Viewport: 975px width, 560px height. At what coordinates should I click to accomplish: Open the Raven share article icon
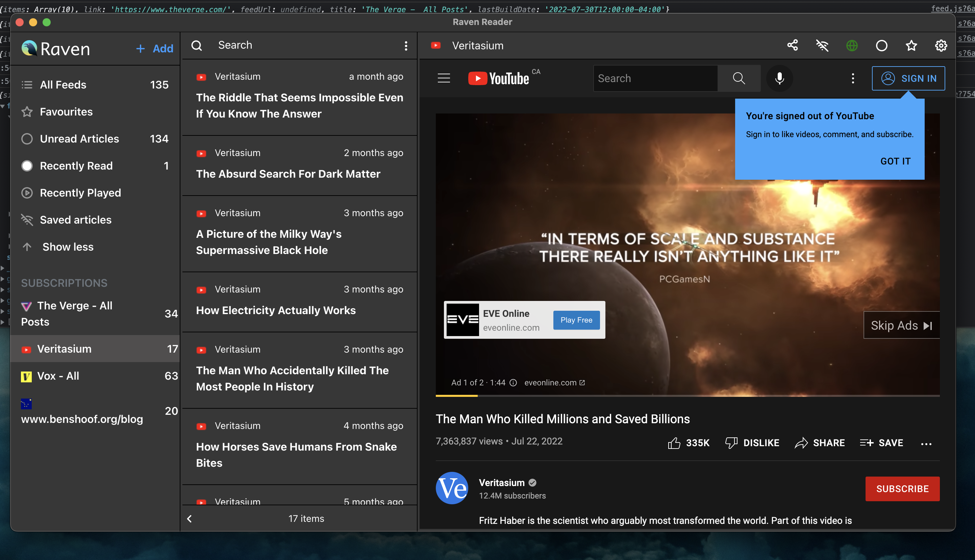pyautogui.click(x=793, y=45)
